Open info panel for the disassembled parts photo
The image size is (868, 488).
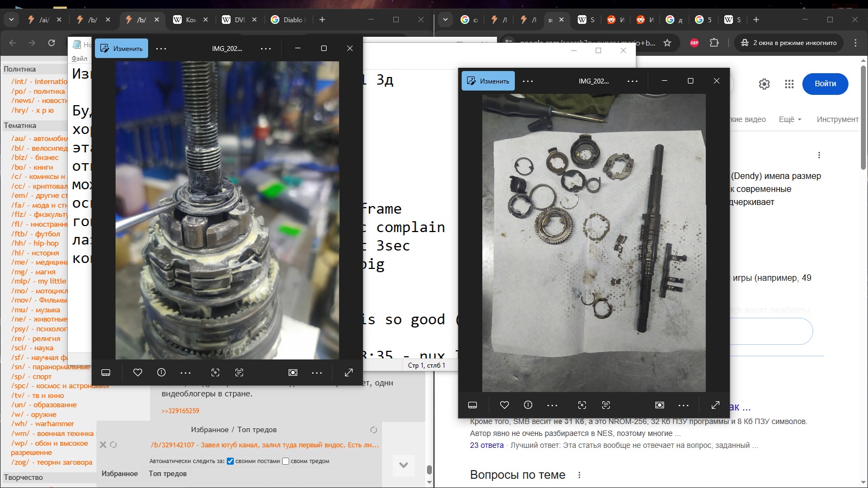point(528,405)
